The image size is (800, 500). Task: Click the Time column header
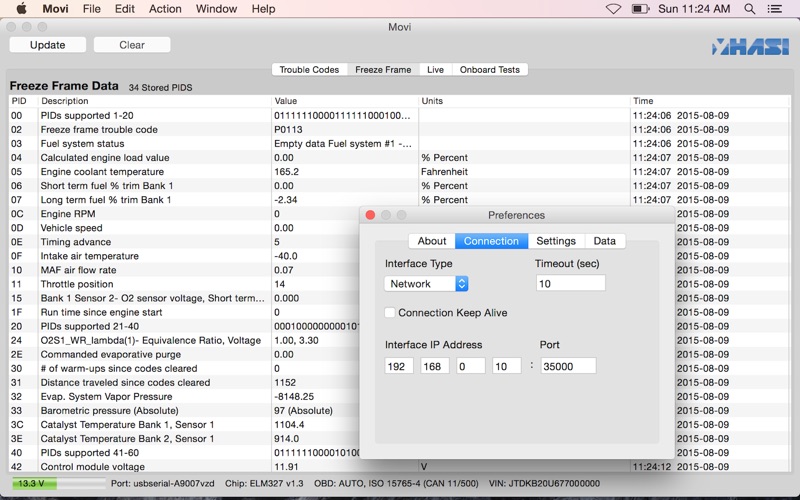tap(710, 101)
